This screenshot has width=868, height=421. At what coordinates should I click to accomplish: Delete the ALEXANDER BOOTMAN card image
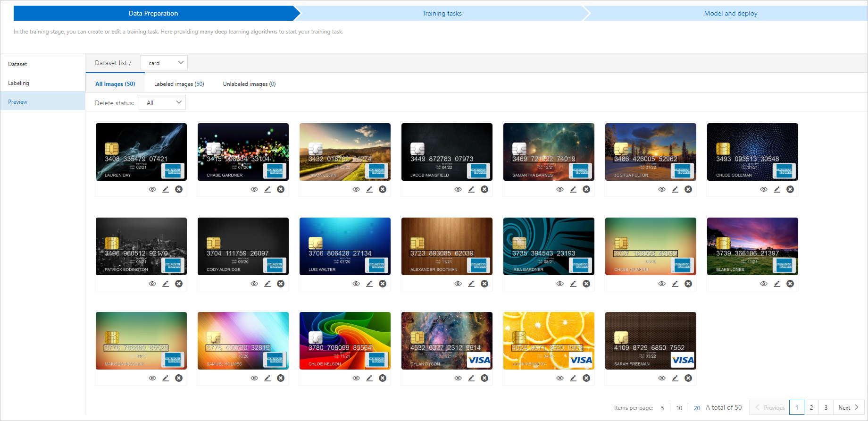(484, 284)
